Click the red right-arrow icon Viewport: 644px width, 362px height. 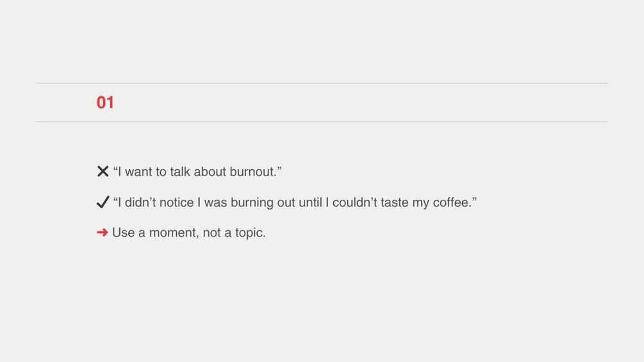point(102,233)
